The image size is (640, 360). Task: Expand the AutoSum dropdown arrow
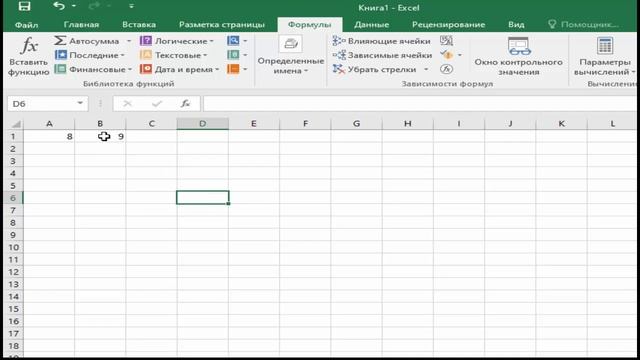coord(129,41)
